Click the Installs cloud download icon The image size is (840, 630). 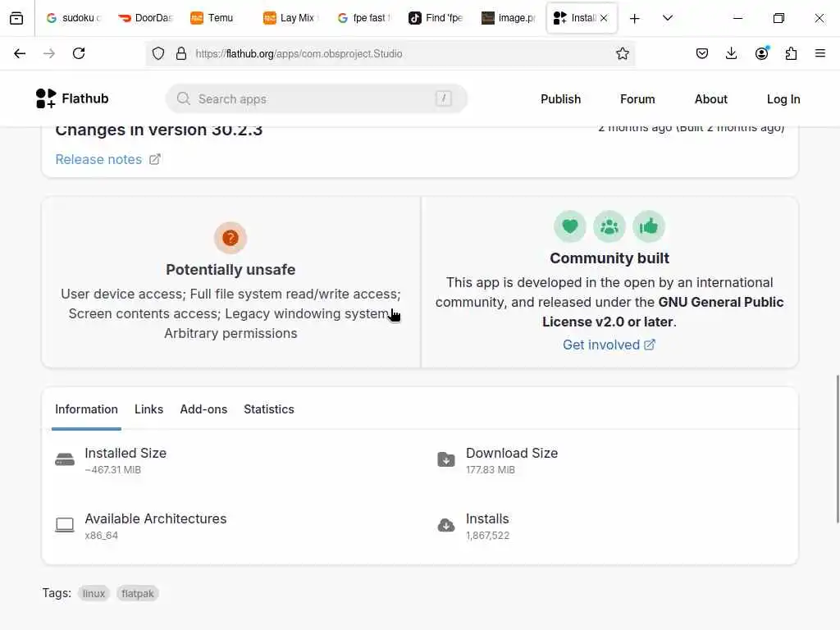point(445,525)
